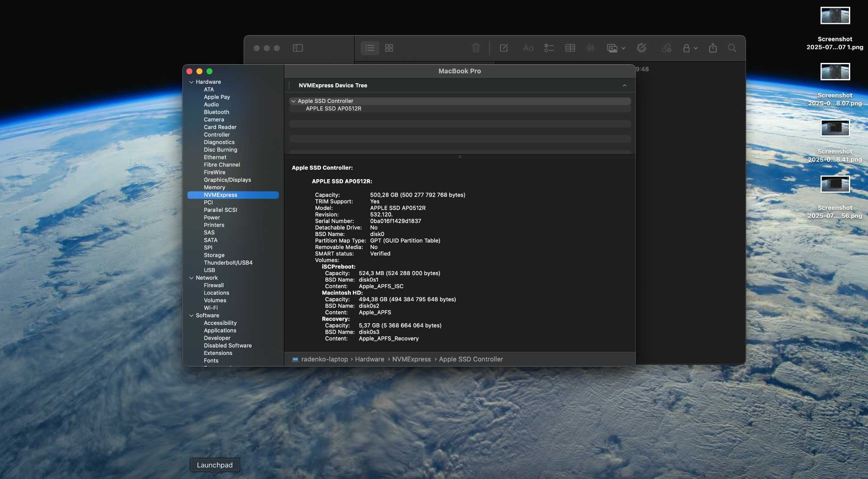The height and width of the screenshot is (479, 868).
Task: Select the highlighted NVMExpress sidebar item
Action: (x=233, y=195)
